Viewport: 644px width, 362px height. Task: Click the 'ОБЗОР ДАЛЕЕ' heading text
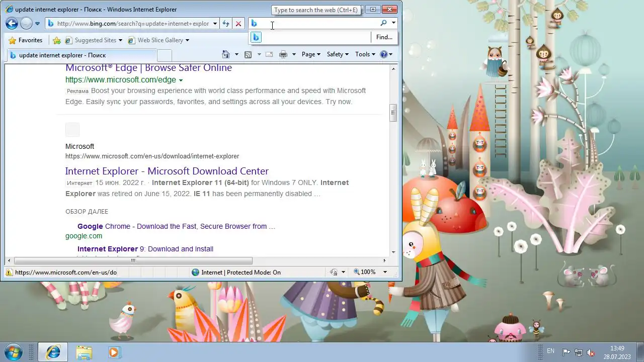pyautogui.click(x=87, y=212)
